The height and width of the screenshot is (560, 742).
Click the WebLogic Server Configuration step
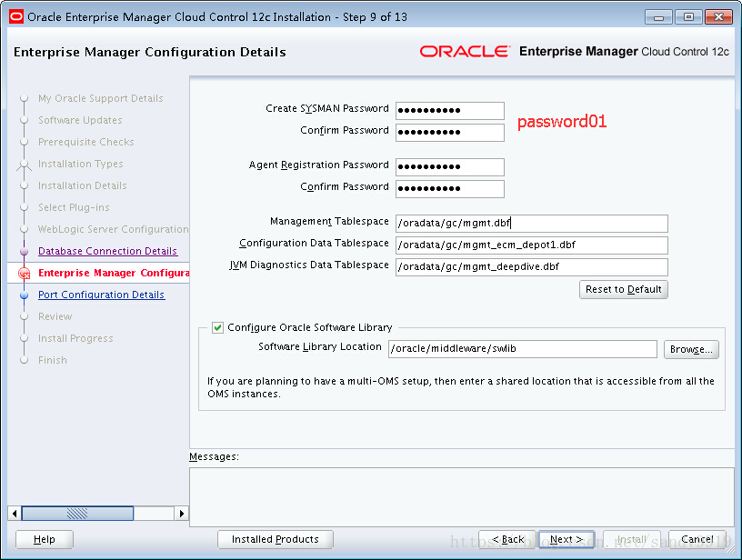(x=114, y=229)
